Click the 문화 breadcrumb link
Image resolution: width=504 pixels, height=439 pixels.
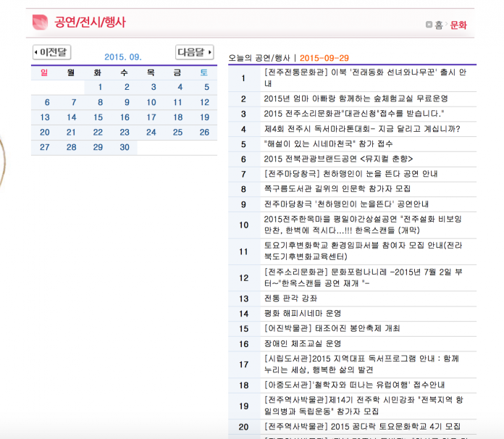pos(458,25)
